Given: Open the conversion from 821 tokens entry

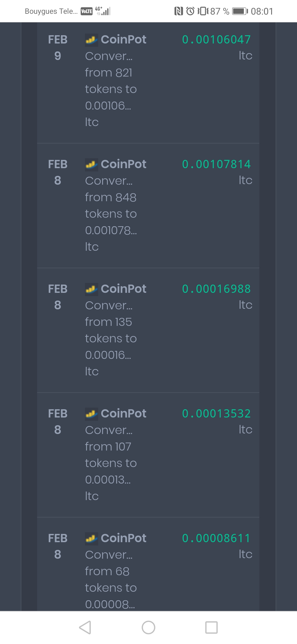Looking at the screenshot, I should click(x=111, y=89).
